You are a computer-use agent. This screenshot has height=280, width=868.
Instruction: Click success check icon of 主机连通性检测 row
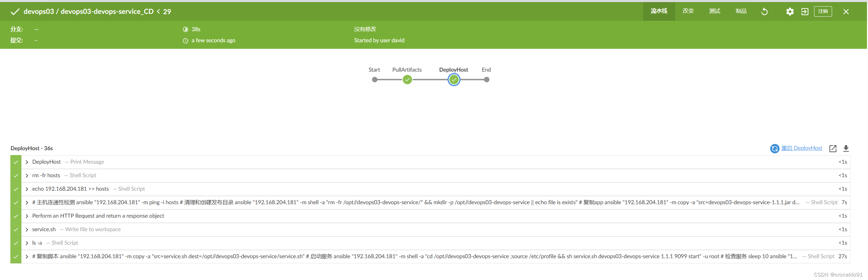(x=16, y=202)
